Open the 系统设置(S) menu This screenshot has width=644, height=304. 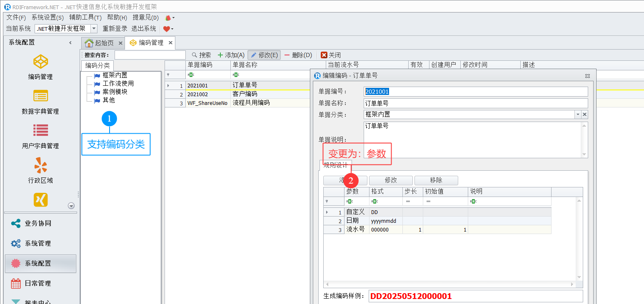[x=47, y=17]
